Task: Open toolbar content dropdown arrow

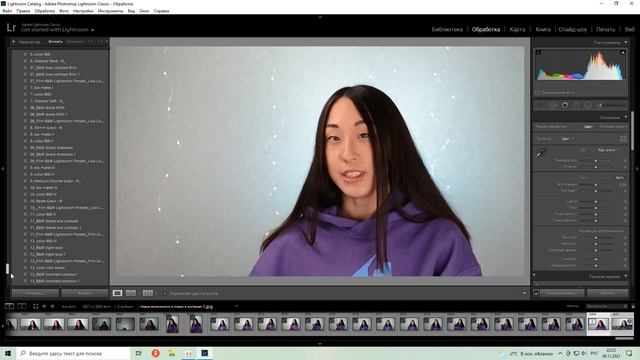Action: [524, 293]
